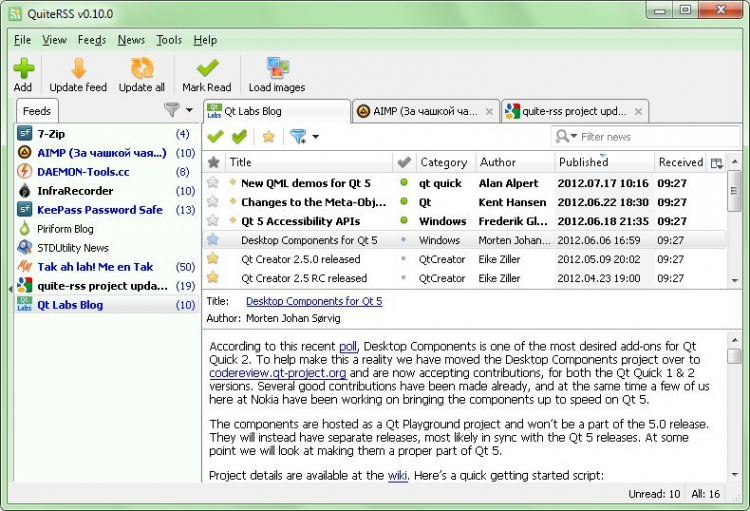Switch to the AIMP tab
The height and width of the screenshot is (511, 750).
coord(425,111)
